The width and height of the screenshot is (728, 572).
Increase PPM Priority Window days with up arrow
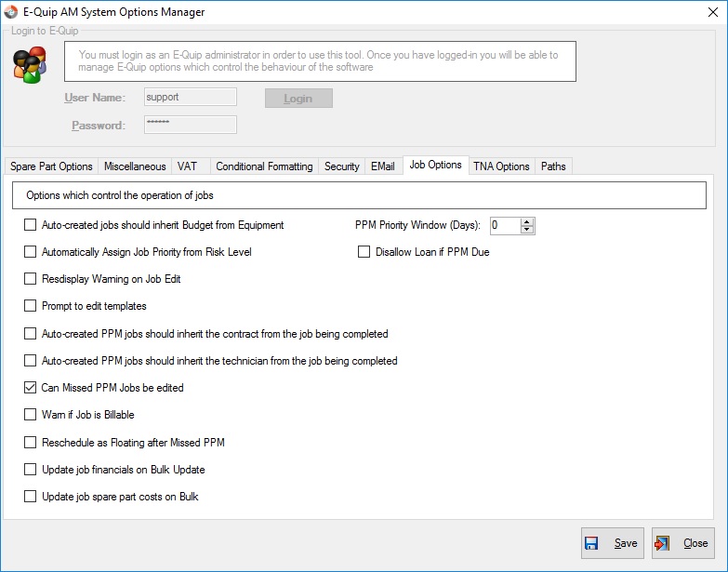tap(526, 222)
